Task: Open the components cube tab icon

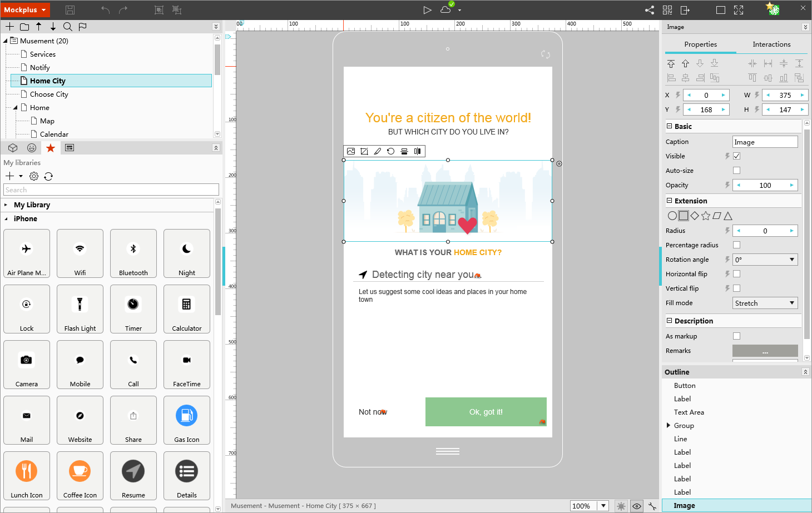Action: [x=13, y=148]
